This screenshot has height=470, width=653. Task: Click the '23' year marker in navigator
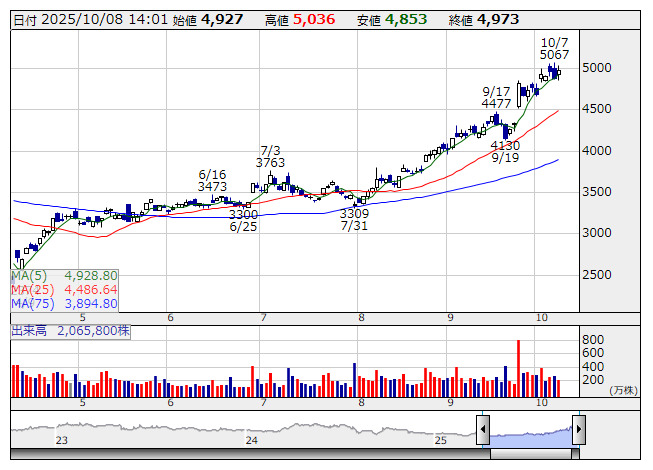tap(62, 440)
